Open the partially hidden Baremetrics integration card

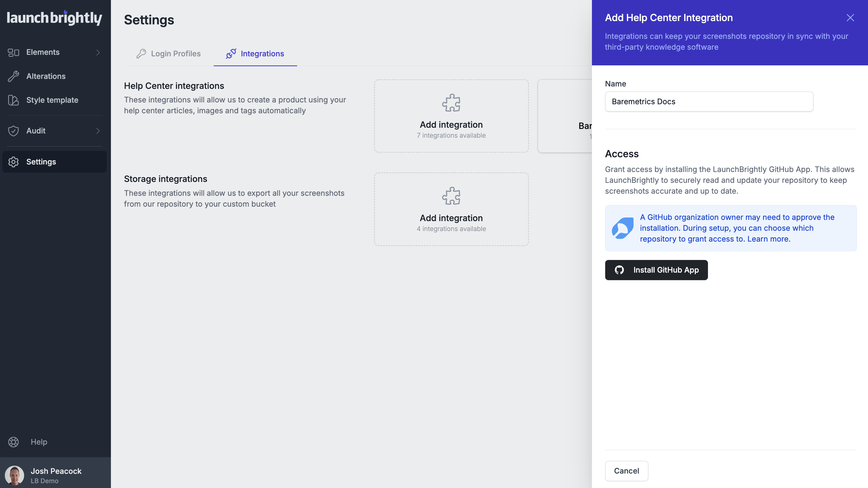tap(565, 116)
